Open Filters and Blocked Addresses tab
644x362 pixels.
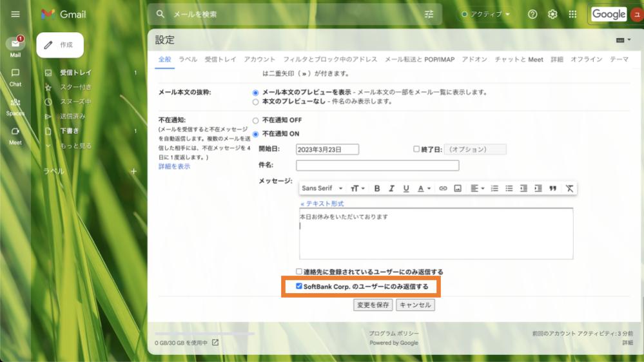point(330,59)
